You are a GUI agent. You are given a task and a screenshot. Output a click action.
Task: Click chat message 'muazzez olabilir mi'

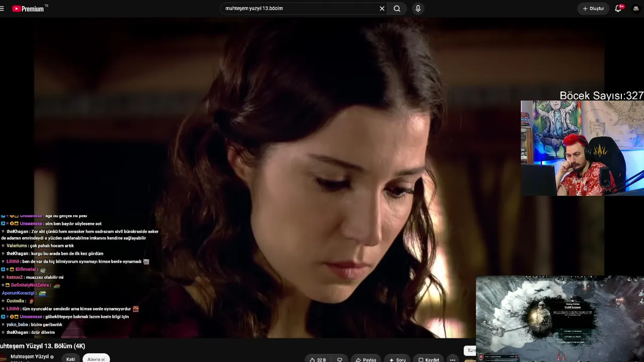point(44,278)
